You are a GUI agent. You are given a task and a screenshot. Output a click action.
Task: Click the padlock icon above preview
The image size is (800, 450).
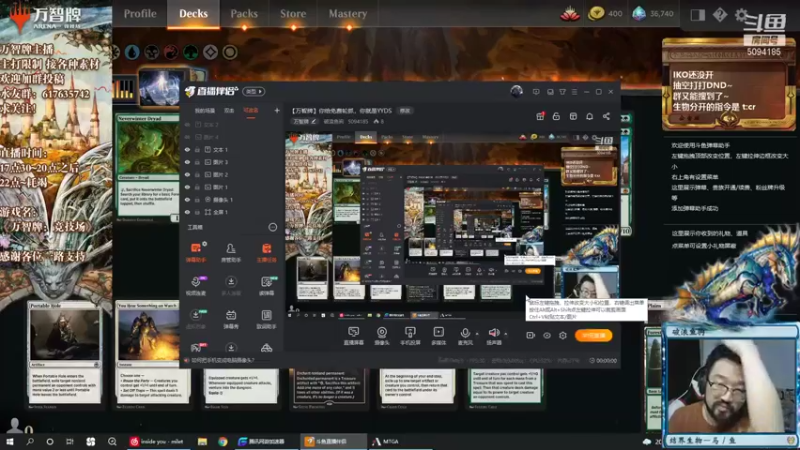pyautogui.click(x=556, y=116)
